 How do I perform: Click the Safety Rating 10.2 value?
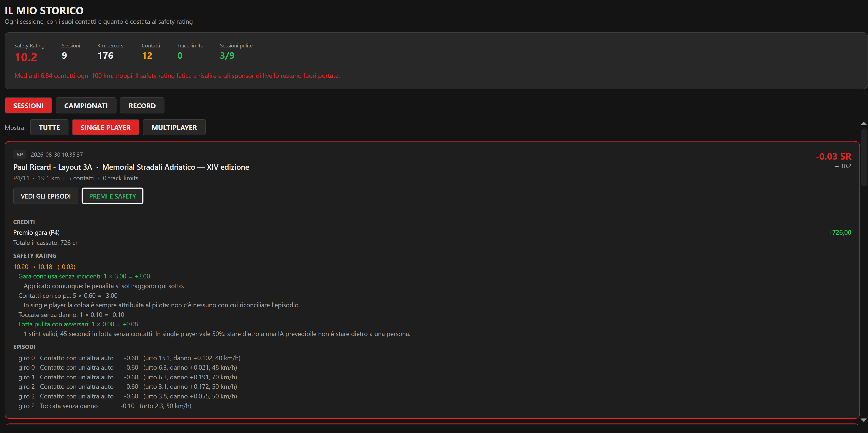(x=26, y=57)
